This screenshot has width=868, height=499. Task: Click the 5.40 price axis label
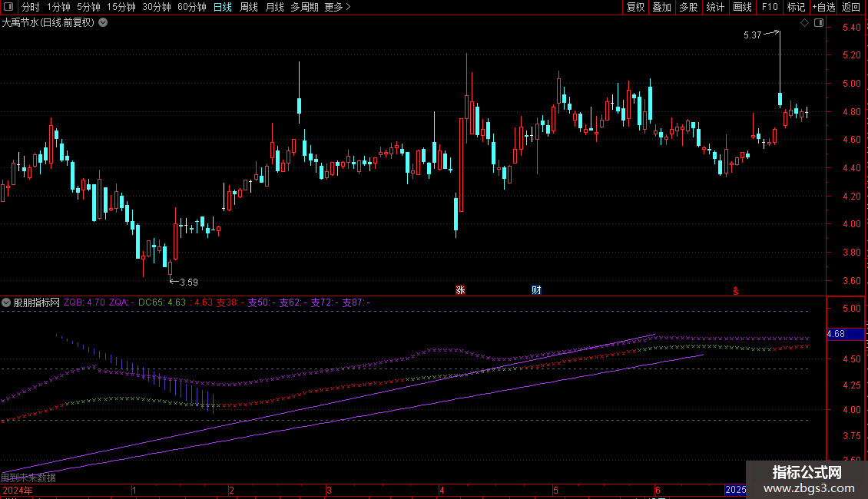point(851,28)
